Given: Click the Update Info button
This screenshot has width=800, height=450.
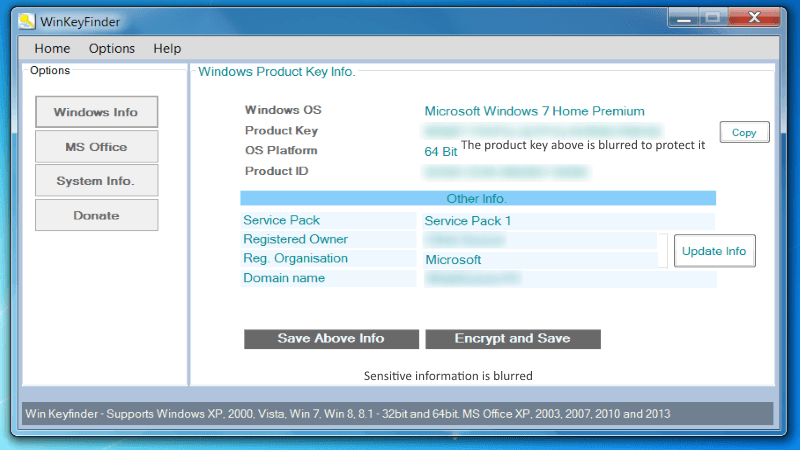Looking at the screenshot, I should pyautogui.click(x=714, y=251).
